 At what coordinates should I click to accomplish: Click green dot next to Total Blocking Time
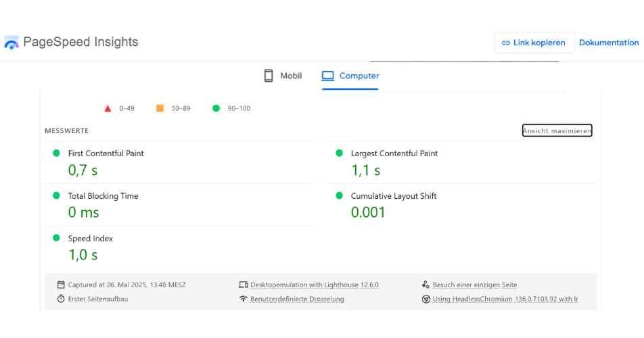point(56,195)
